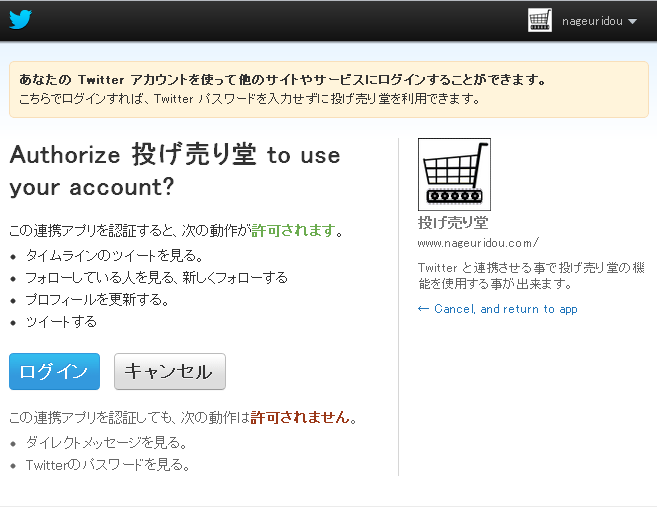Click the 投げ売り堂 app name under the cart image
658x508 pixels.
click(x=453, y=222)
